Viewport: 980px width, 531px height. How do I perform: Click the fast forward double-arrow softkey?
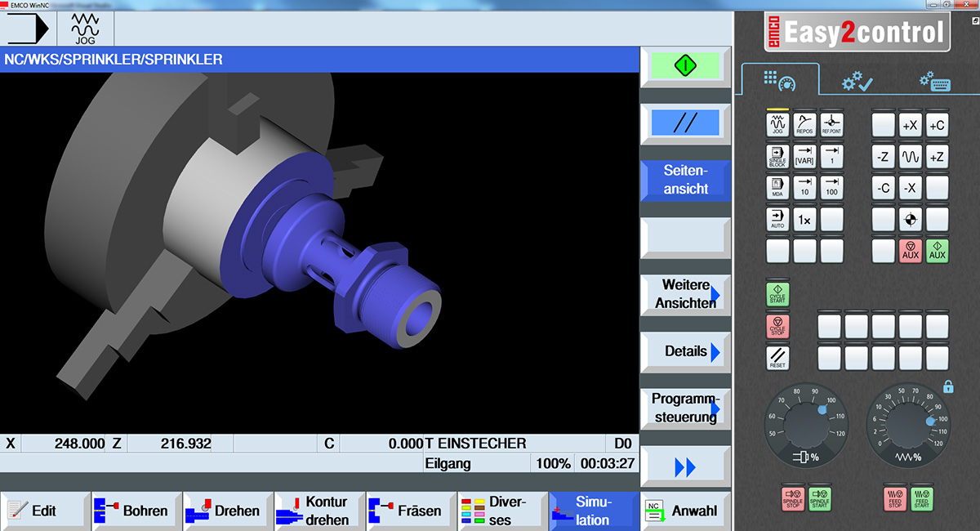(x=685, y=467)
